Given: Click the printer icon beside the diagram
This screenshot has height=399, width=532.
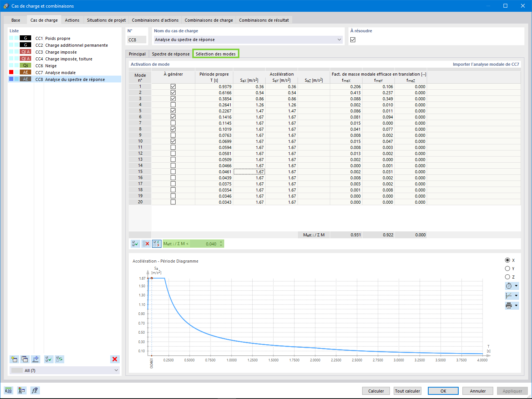Looking at the screenshot, I should click(x=509, y=306).
